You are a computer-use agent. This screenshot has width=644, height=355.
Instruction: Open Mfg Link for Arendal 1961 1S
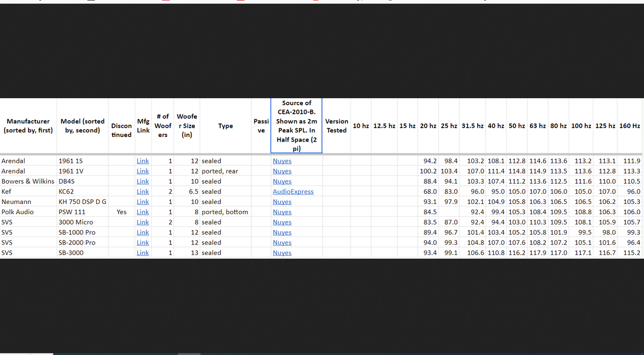click(x=143, y=161)
